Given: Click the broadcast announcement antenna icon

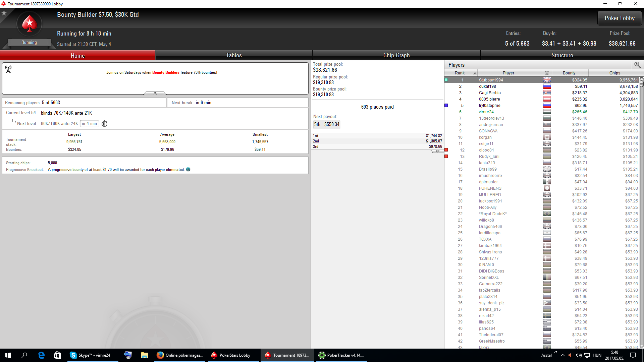Looking at the screenshot, I should 8,69.
